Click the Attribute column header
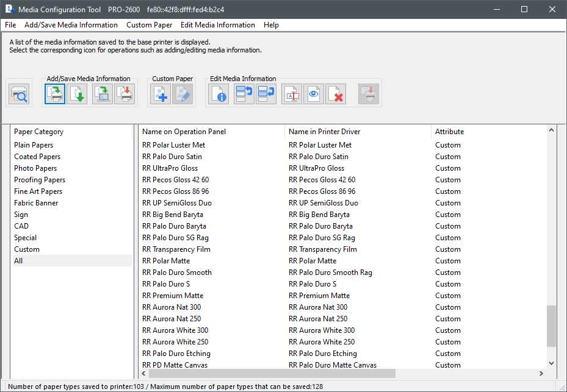The height and width of the screenshot is (392, 567). pos(449,132)
